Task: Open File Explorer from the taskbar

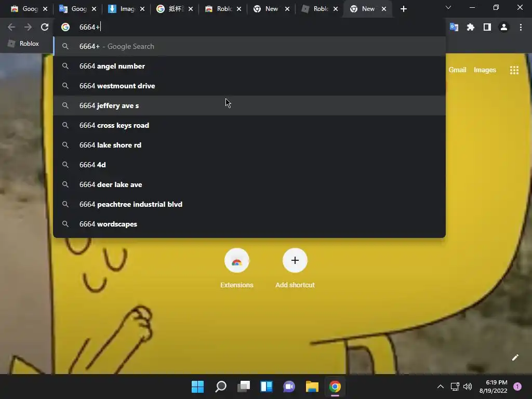Action: click(x=312, y=387)
